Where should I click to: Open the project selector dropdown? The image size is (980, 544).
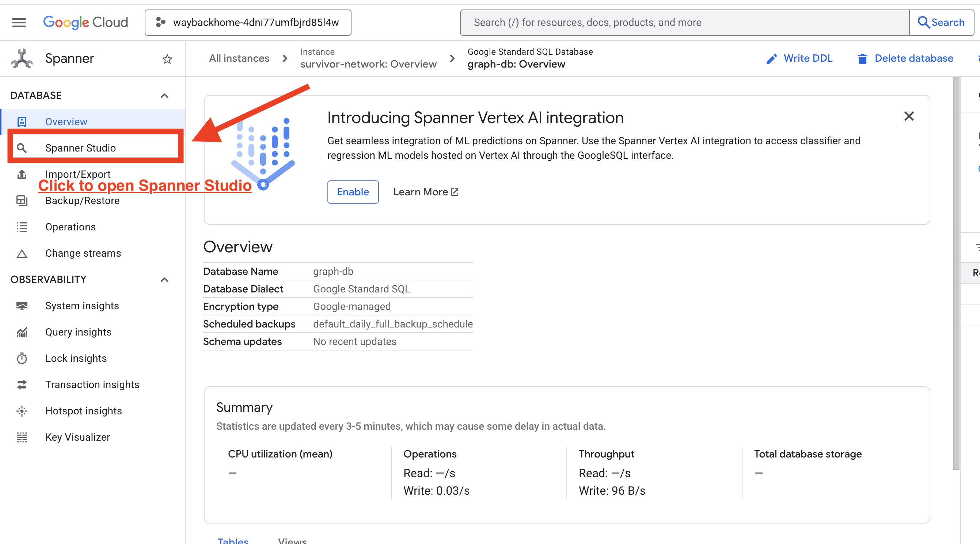tap(248, 22)
